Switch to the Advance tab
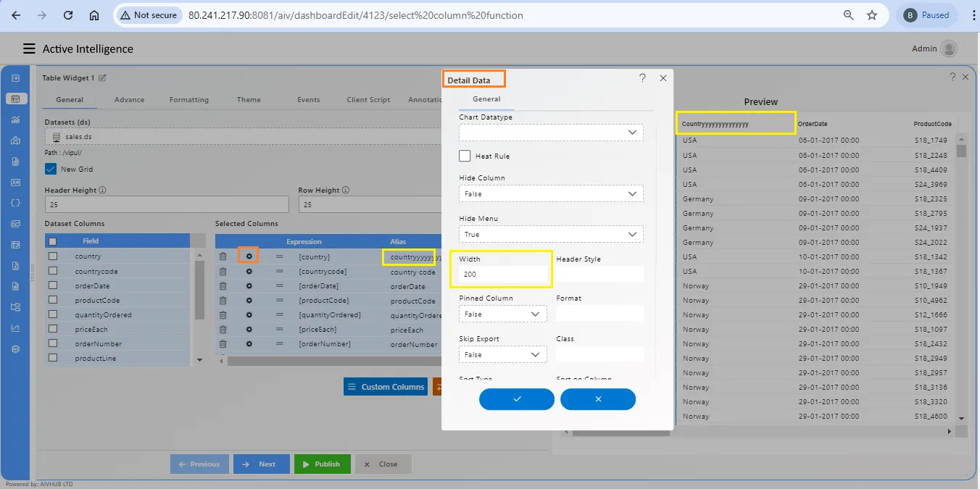 pos(129,100)
